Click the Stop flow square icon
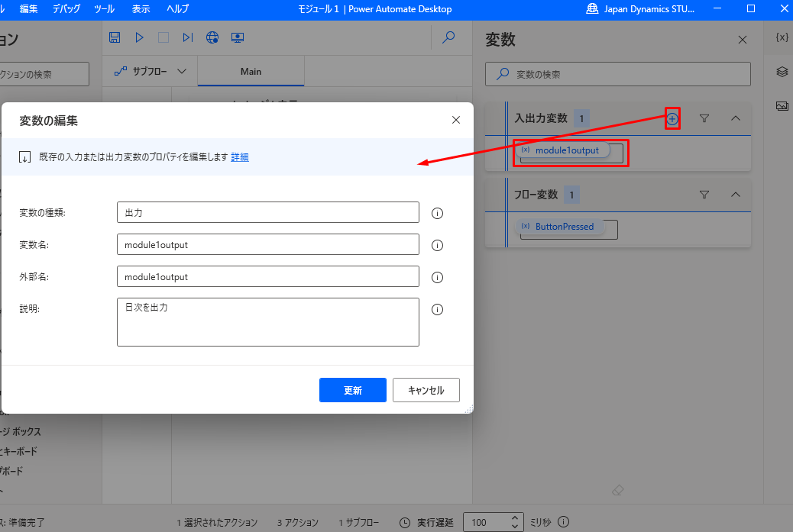The image size is (793, 532). (163, 37)
